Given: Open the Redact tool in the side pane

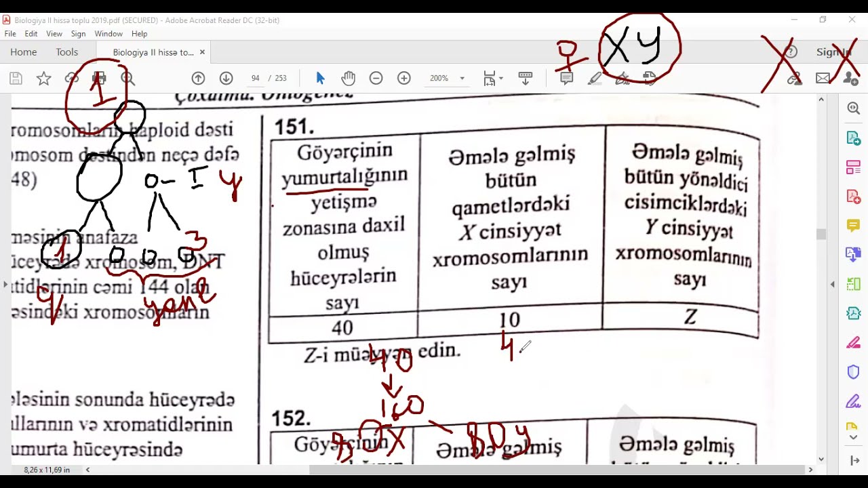Looking at the screenshot, I should point(853,342).
